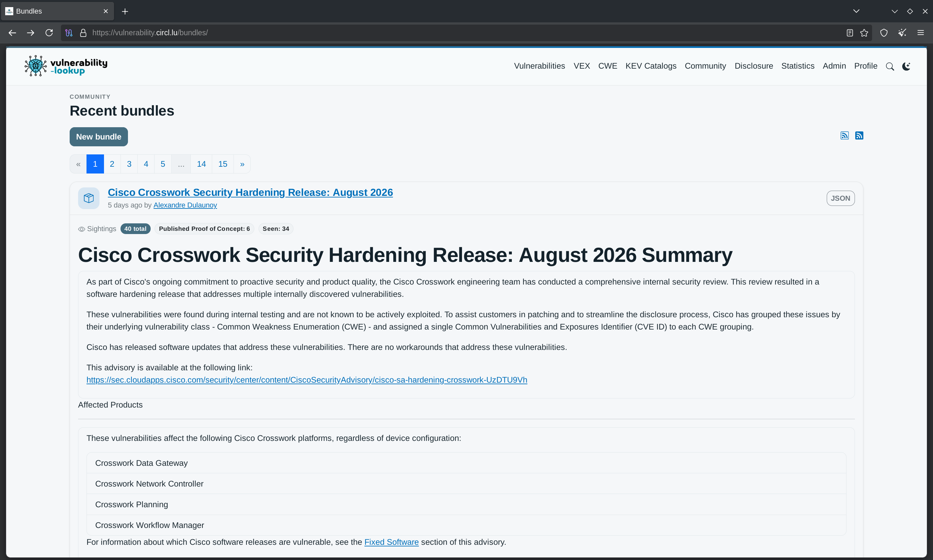This screenshot has width=933, height=560.
Task: Open the CWE menu item
Action: (607, 66)
